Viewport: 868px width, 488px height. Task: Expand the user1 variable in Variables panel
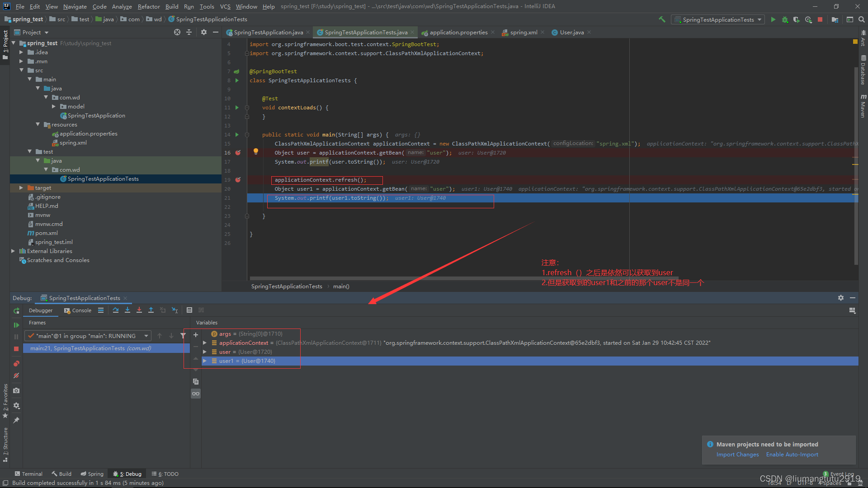pyautogui.click(x=205, y=361)
